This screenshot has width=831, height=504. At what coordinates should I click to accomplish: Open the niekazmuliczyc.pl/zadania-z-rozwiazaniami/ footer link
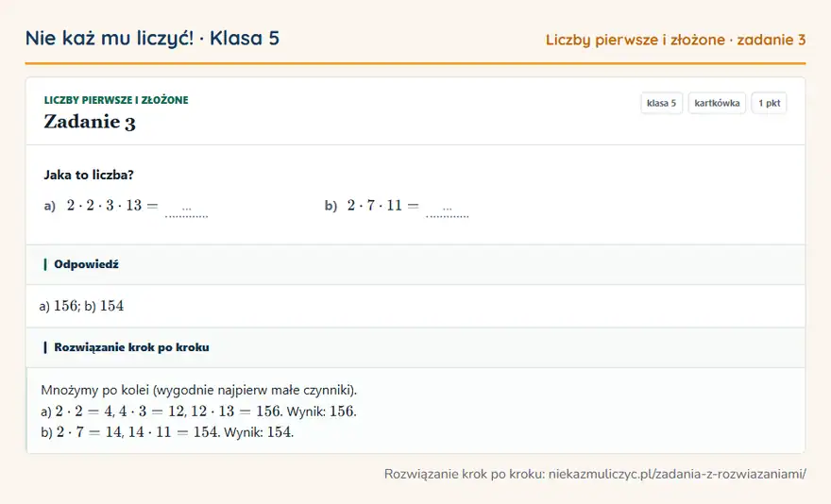[677, 474]
